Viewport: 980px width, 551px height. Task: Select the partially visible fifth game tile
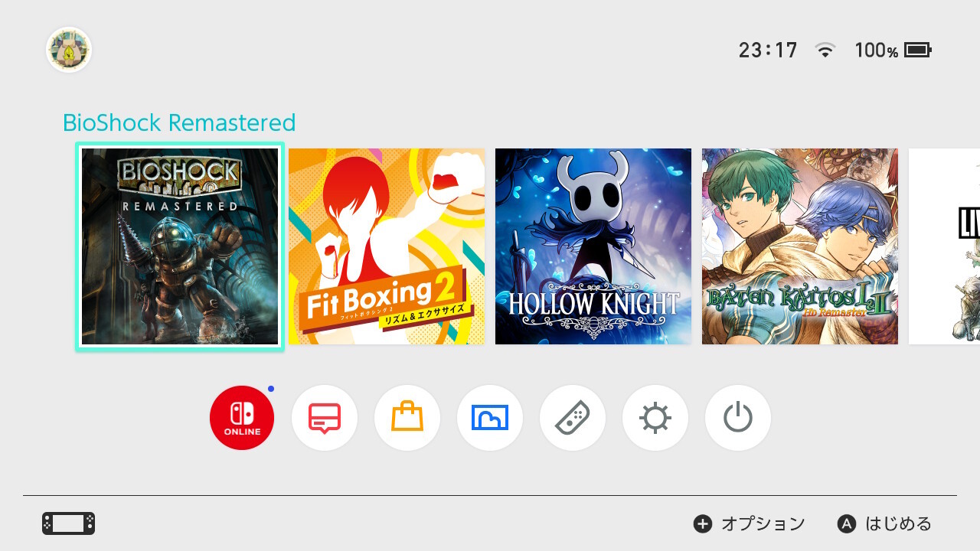(x=944, y=246)
